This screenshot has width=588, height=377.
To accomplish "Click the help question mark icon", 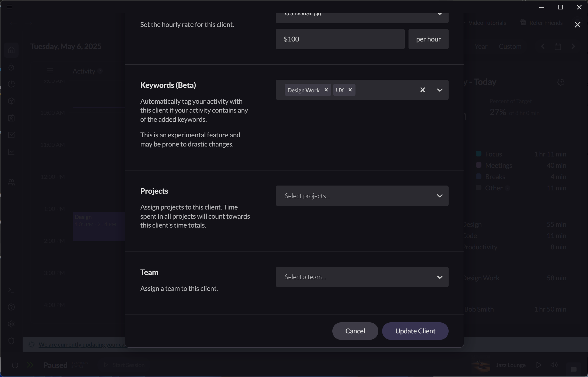I will (11, 307).
